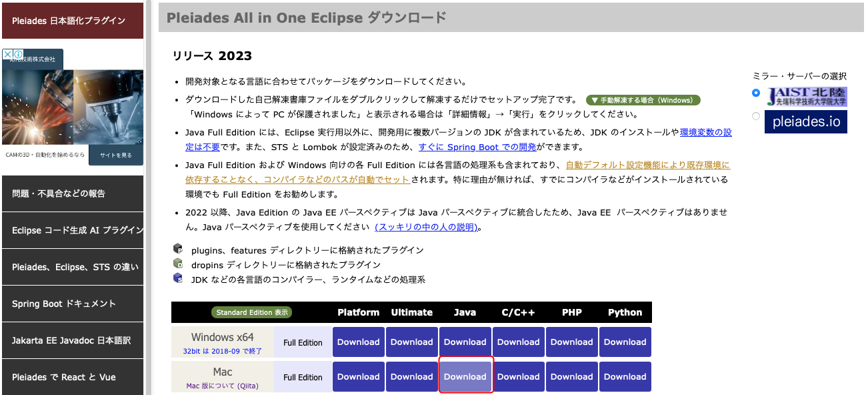Open the 環境変数の設定は不要 link
This screenshot has height=395, width=868.
point(706,132)
